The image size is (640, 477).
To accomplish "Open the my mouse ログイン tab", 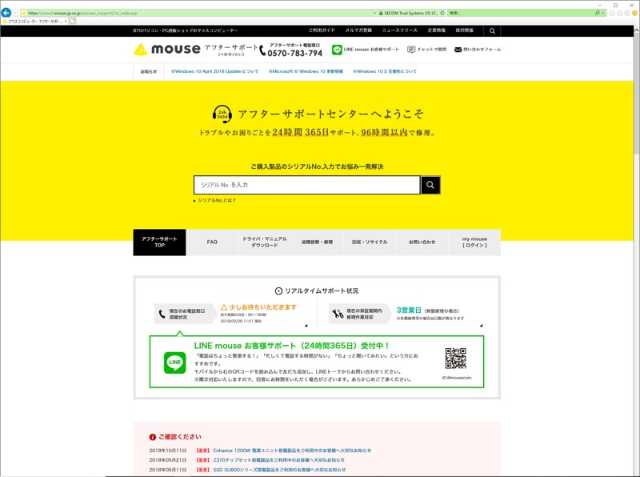I will 474,242.
